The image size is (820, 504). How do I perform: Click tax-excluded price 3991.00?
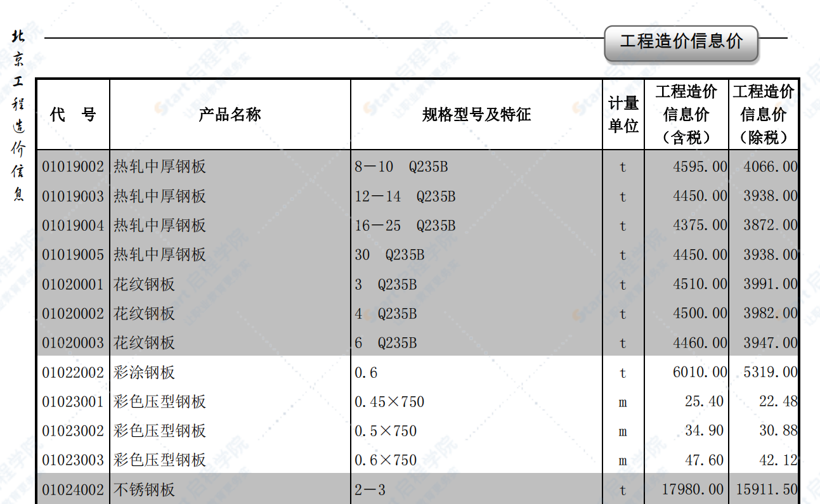771,285
